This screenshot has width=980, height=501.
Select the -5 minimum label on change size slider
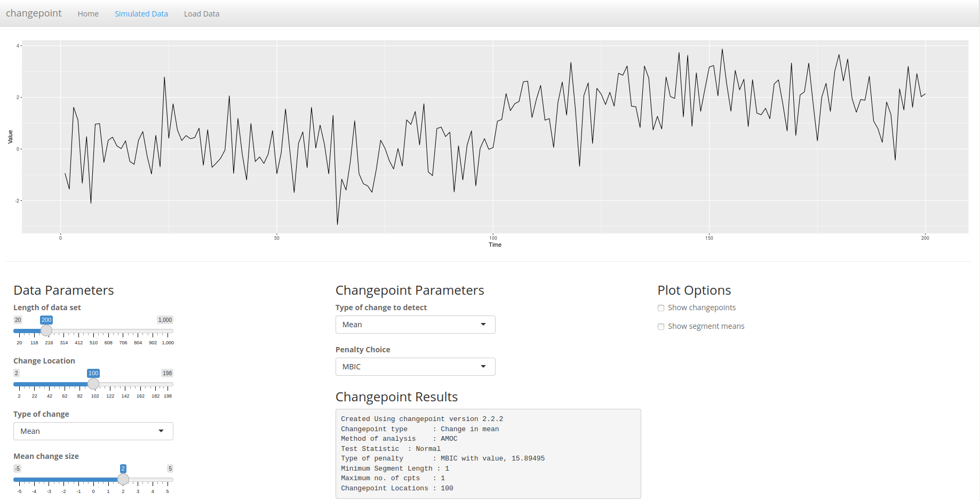(17, 468)
